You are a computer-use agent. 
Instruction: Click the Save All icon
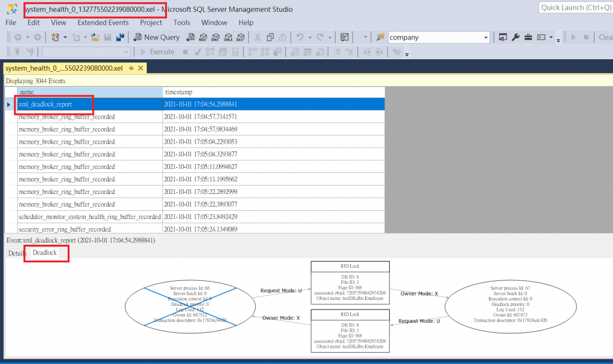coord(120,37)
